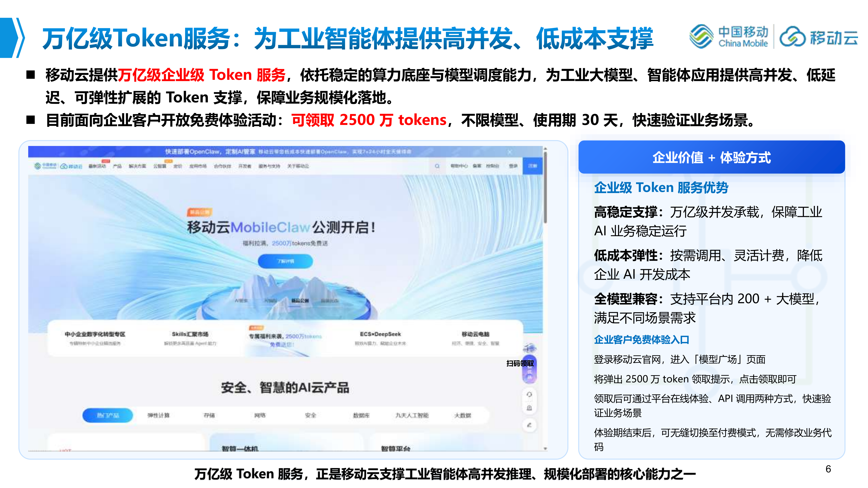Click the search magnifier icon in website header
This screenshot has width=868, height=488.
pyautogui.click(x=437, y=166)
